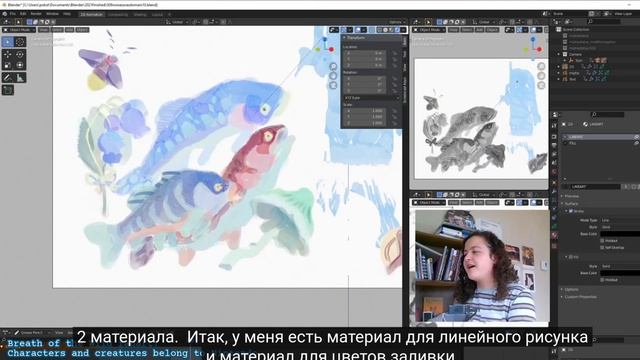This screenshot has width=640, height=360.
Task: Select the Move tool
Action: coord(8,54)
